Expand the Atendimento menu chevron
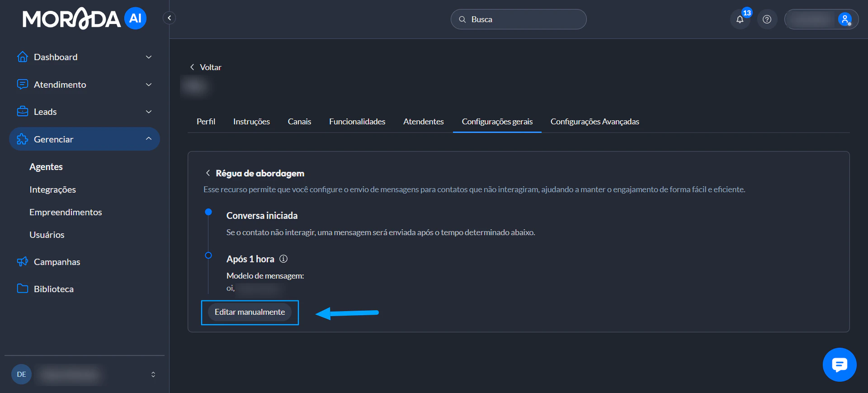 point(149,85)
